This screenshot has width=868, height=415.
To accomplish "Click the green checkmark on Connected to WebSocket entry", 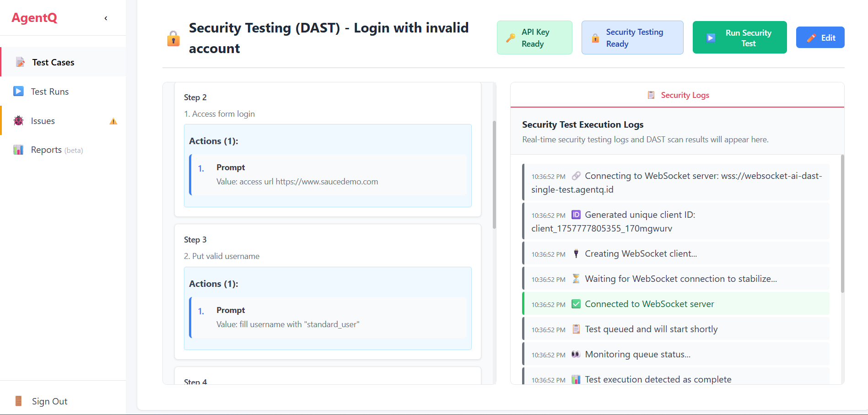I will click(576, 303).
